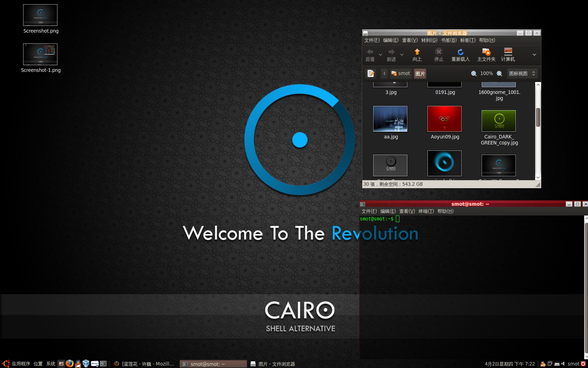Viewport: 588px width, 368px height.
Task: Open the terminal 帮助(H) menu
Action: pyautogui.click(x=445, y=211)
